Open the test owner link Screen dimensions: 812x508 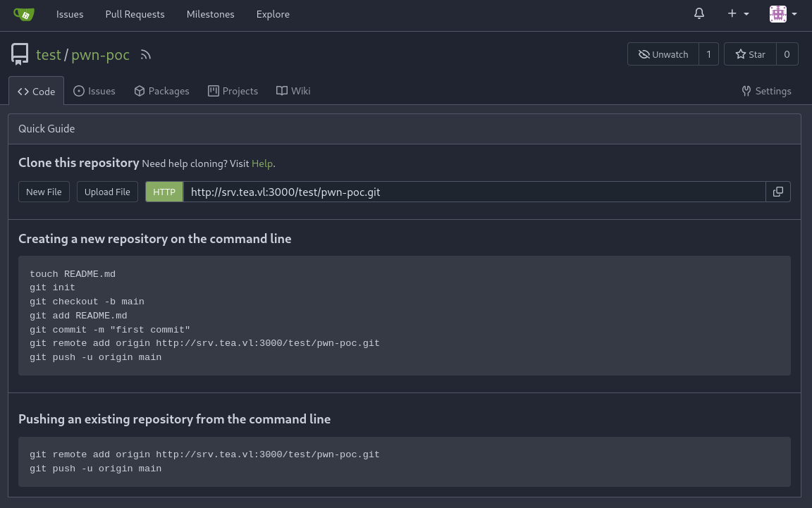coord(48,54)
